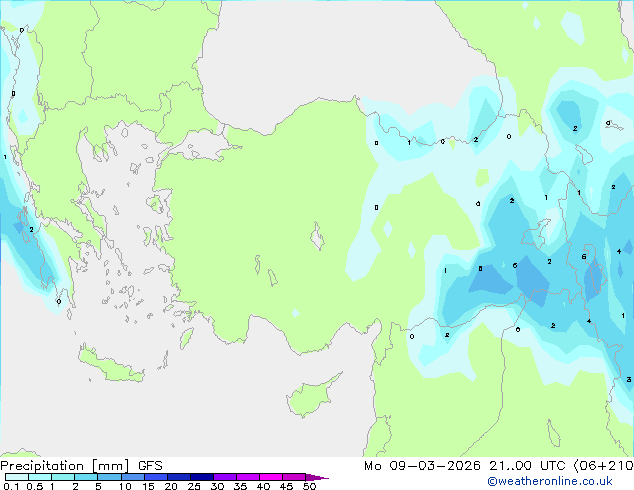Click the "40" legend scale label
634x490 pixels.
(263, 486)
